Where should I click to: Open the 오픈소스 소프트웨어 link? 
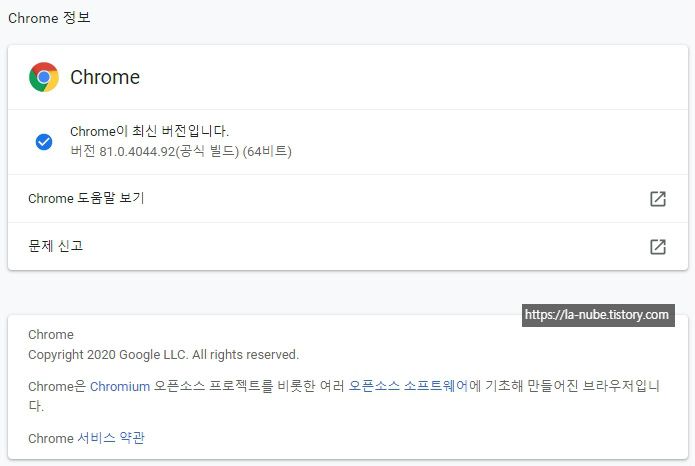coord(408,386)
